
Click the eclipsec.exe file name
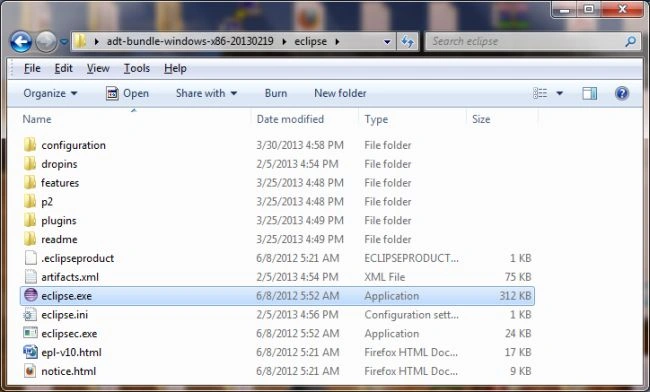click(x=69, y=334)
